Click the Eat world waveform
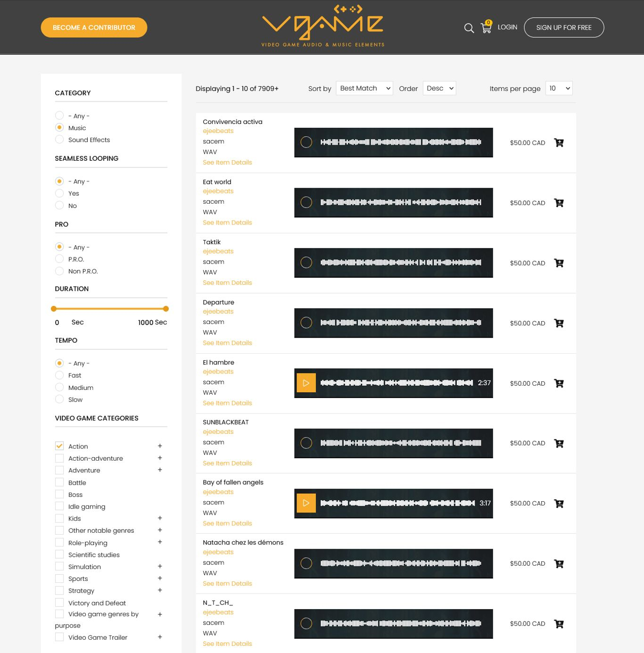This screenshot has width=644, height=653. pos(401,203)
